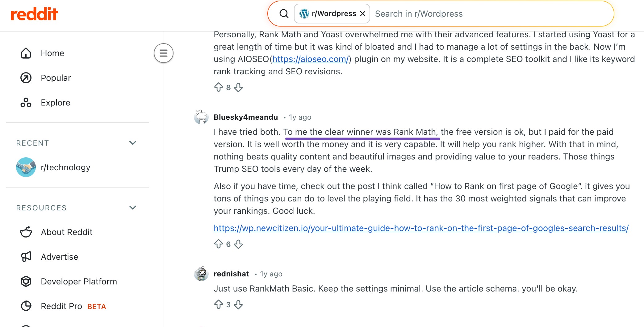Select the Home icon in sidebar
This screenshot has width=644, height=327.
point(26,53)
